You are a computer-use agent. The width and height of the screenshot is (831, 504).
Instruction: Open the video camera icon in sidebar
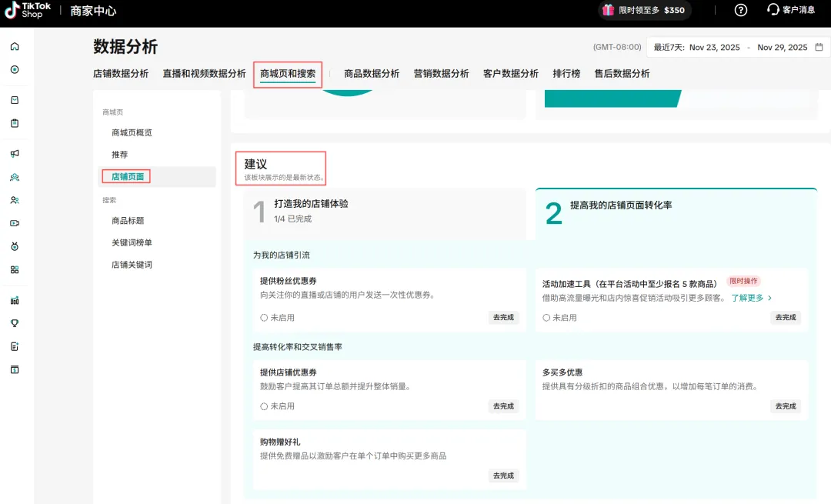(15, 223)
